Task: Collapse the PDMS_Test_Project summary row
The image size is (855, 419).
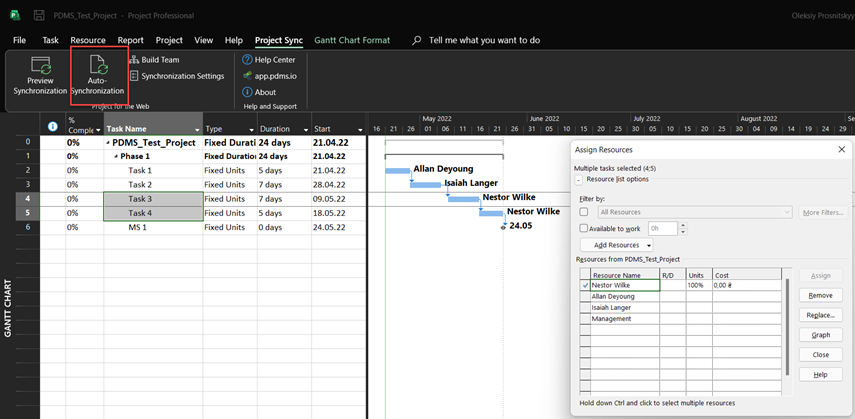Action: (x=107, y=143)
